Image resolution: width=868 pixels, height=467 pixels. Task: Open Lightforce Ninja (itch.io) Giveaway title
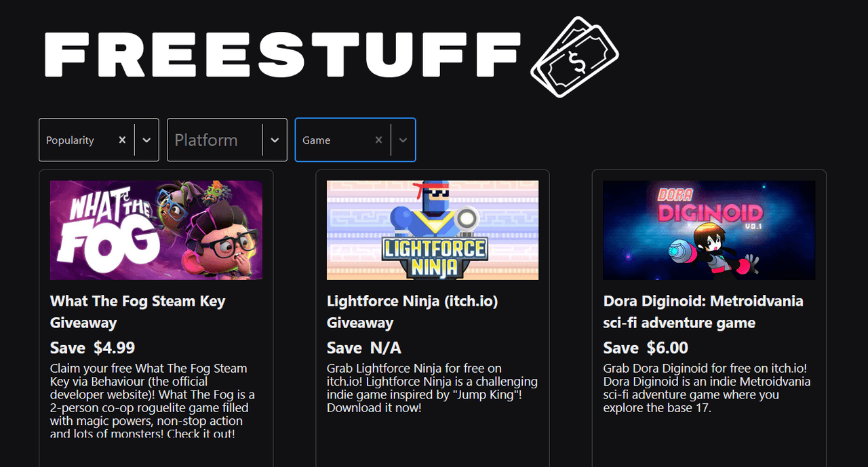pyautogui.click(x=412, y=312)
